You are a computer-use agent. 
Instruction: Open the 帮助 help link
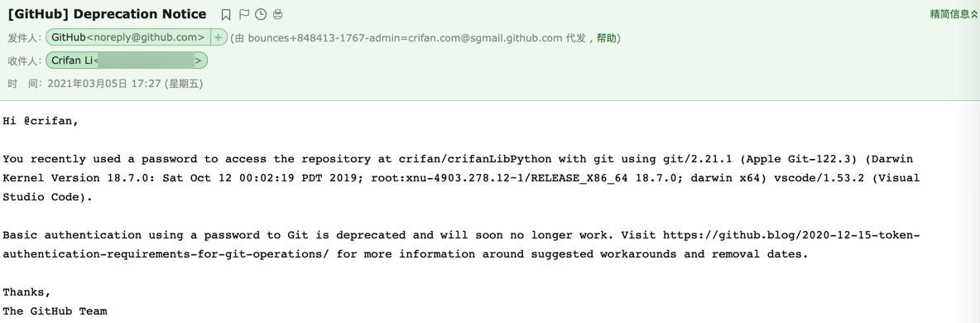pyautogui.click(x=606, y=38)
